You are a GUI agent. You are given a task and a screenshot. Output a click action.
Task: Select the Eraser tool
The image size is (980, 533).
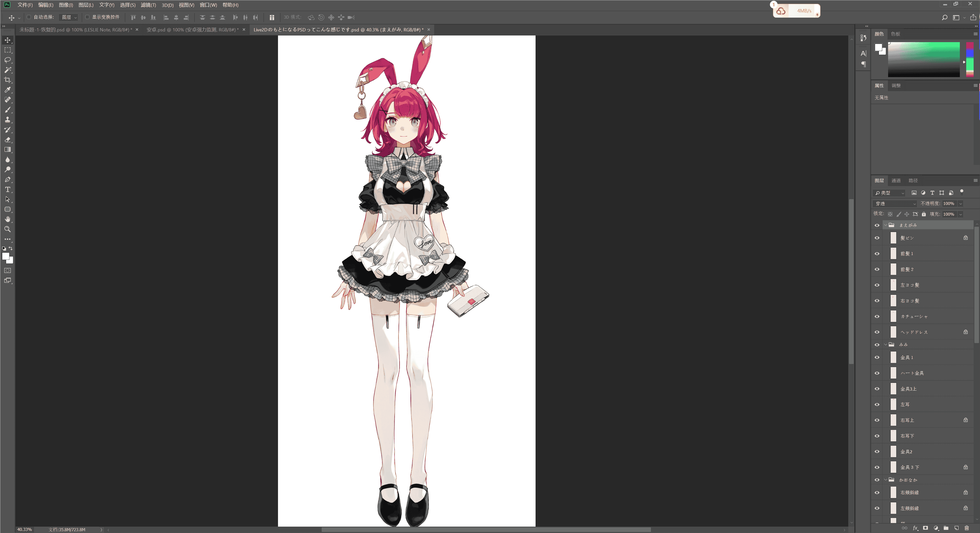8,140
